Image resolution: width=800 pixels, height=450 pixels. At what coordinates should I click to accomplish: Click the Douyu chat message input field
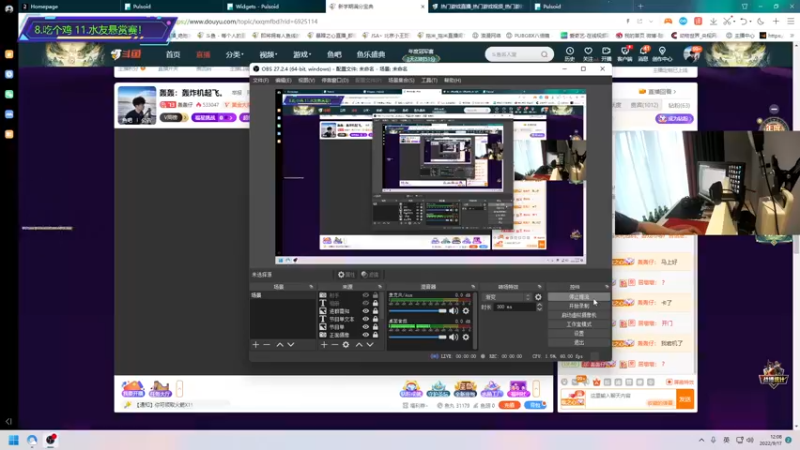point(632,398)
